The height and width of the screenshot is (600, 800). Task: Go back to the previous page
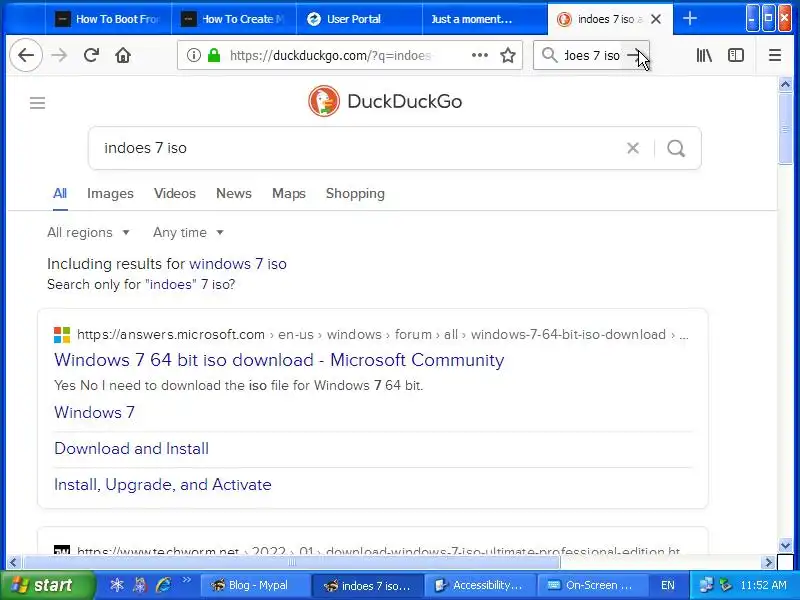pyautogui.click(x=26, y=55)
